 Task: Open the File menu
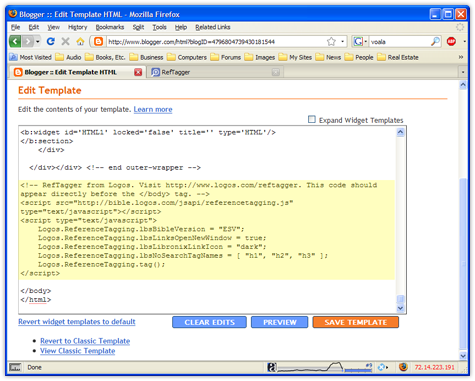[15, 27]
